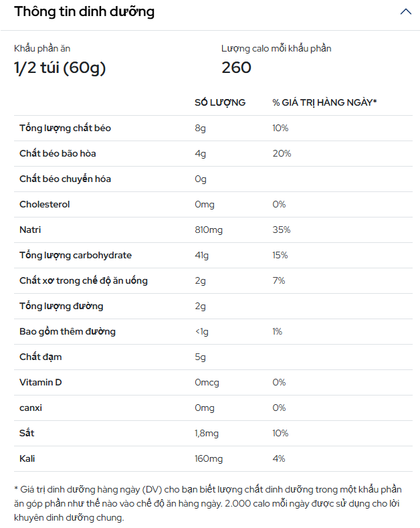Click the Cholesterol row label
Image resolution: width=420 pixels, height=528 pixels.
click(44, 204)
